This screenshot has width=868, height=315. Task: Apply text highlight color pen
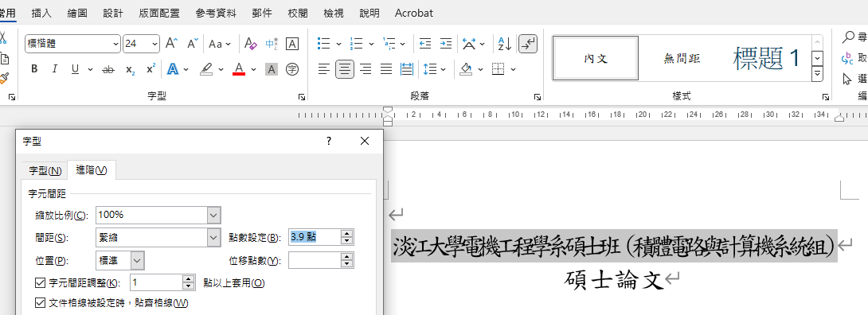(206, 69)
